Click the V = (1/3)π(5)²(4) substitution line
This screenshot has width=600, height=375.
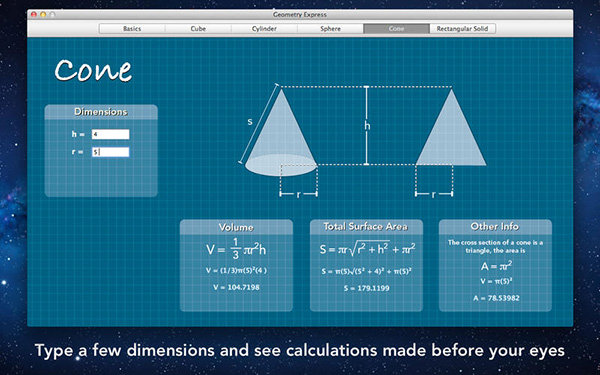pos(236,270)
